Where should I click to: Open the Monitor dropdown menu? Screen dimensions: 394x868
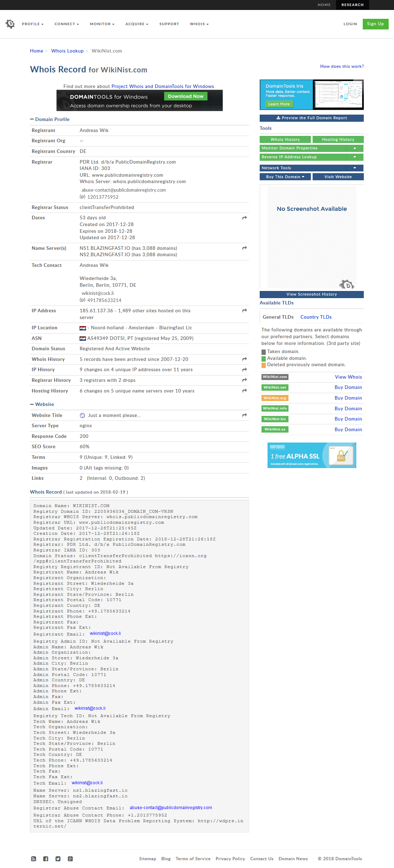tap(102, 24)
